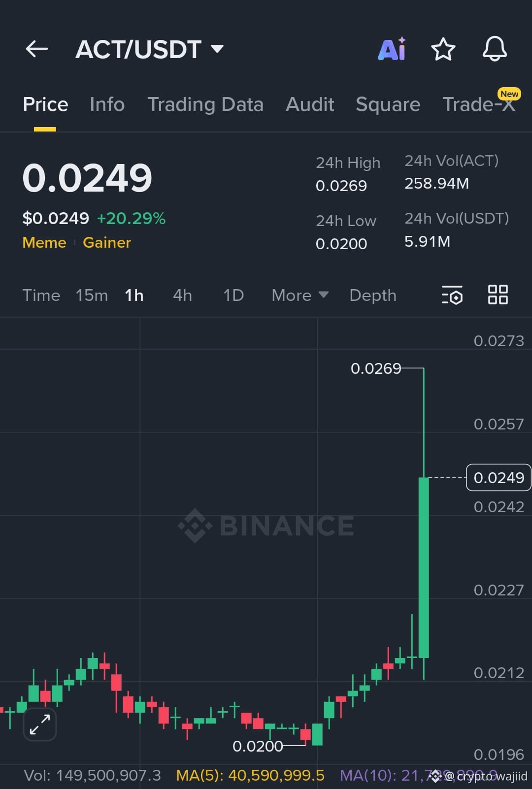Open chart indicator settings icon
The image size is (532, 789).
coord(452,295)
